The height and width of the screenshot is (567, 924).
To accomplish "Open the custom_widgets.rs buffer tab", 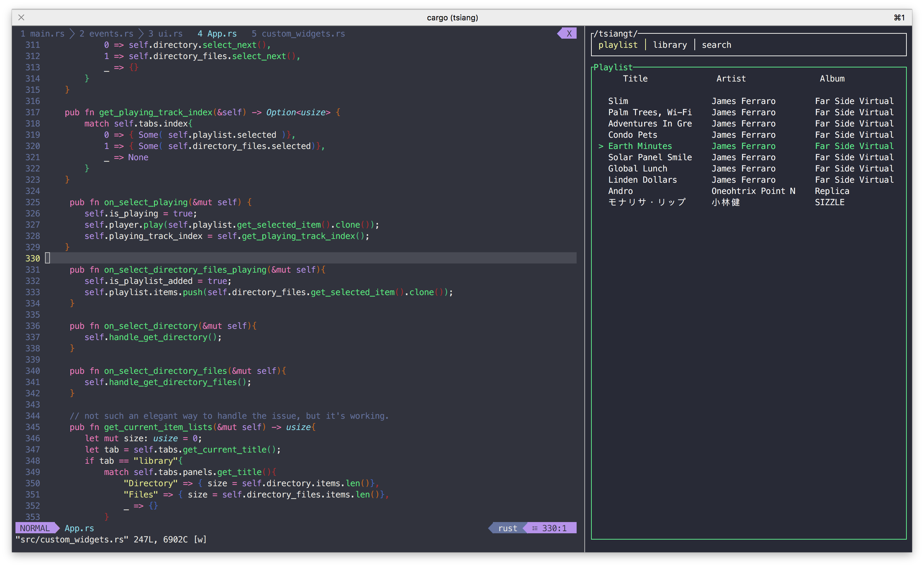I will click(x=298, y=34).
